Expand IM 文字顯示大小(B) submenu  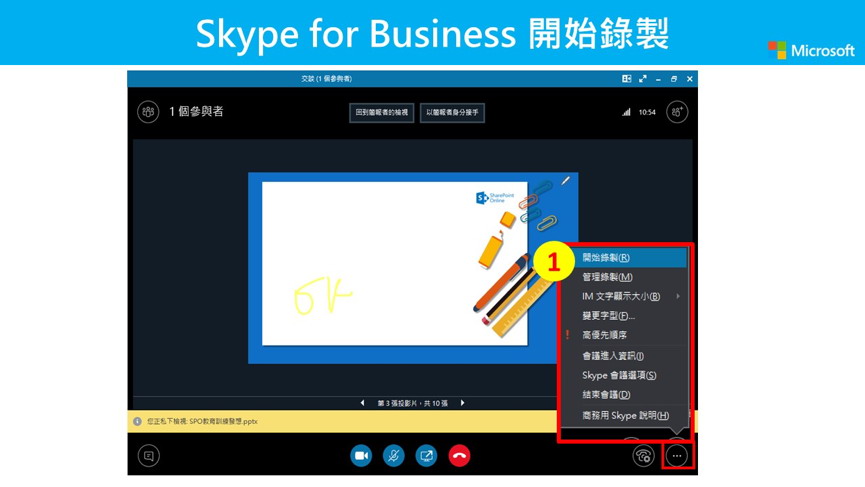point(624,296)
